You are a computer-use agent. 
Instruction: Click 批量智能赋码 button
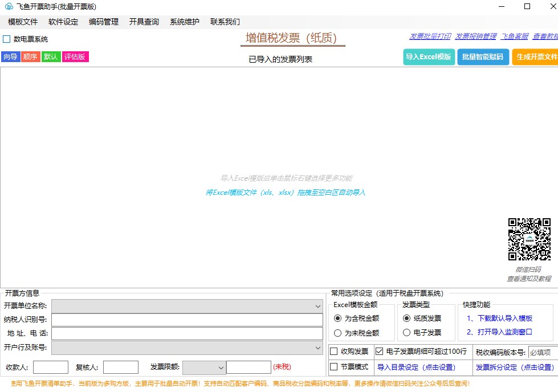(483, 57)
